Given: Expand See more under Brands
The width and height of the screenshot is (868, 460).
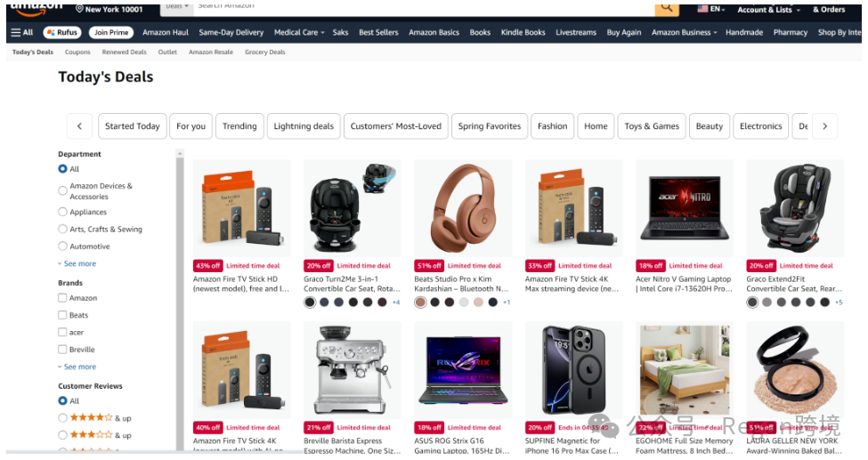Looking at the screenshot, I should coord(77,367).
